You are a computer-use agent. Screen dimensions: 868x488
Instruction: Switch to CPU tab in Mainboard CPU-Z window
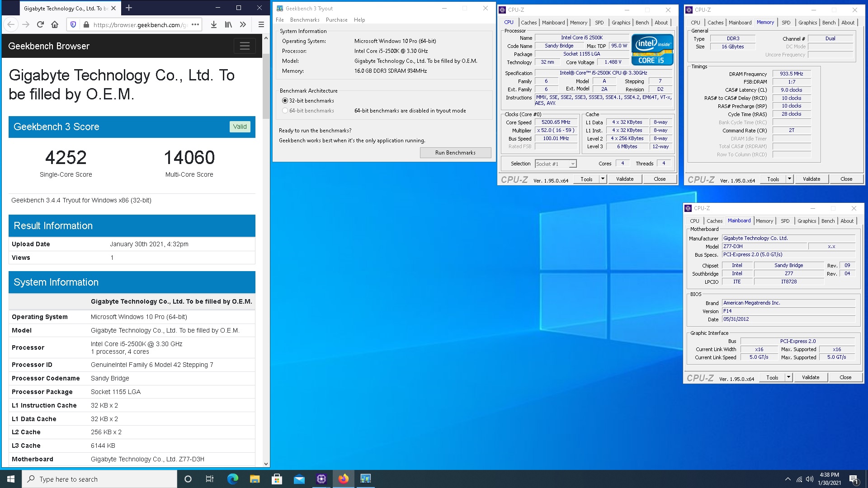pyautogui.click(x=694, y=221)
